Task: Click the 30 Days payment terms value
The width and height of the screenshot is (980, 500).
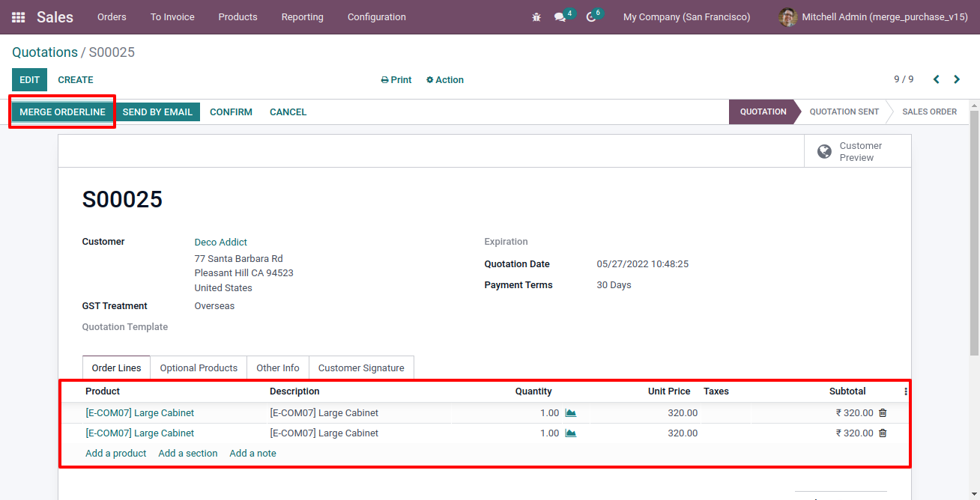Action: [614, 285]
